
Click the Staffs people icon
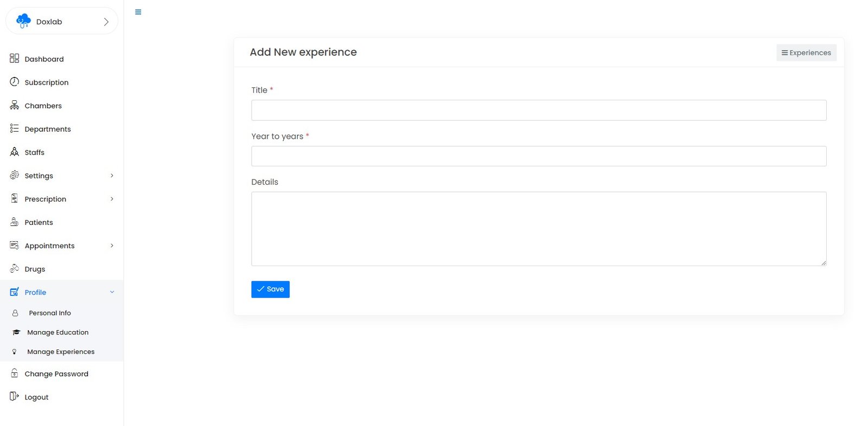point(15,152)
